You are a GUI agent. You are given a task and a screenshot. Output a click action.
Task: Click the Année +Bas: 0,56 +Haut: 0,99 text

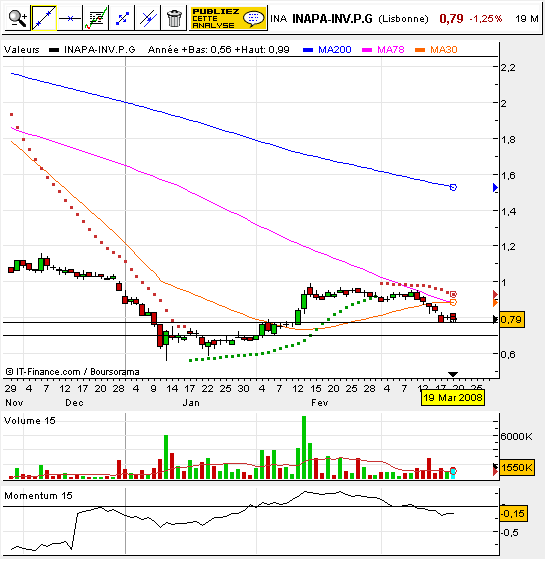pos(219,50)
